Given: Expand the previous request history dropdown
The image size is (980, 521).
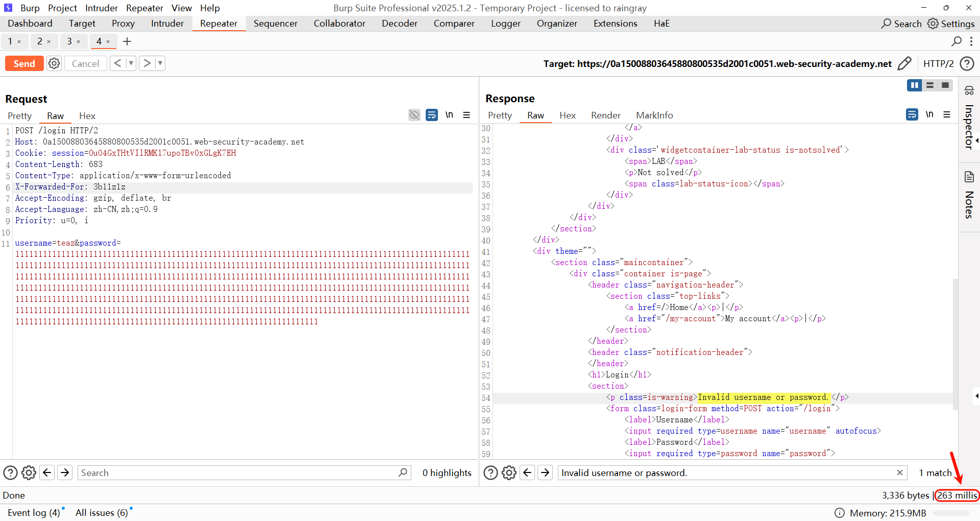Looking at the screenshot, I should pos(131,63).
